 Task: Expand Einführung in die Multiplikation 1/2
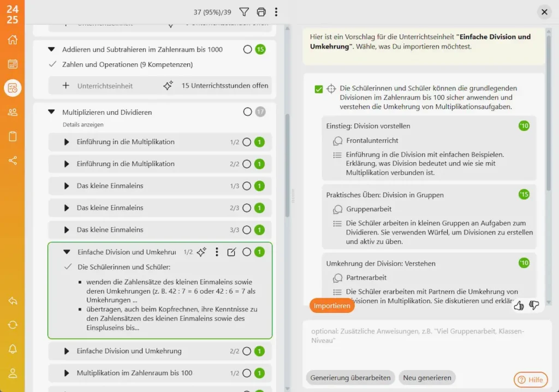coord(66,142)
